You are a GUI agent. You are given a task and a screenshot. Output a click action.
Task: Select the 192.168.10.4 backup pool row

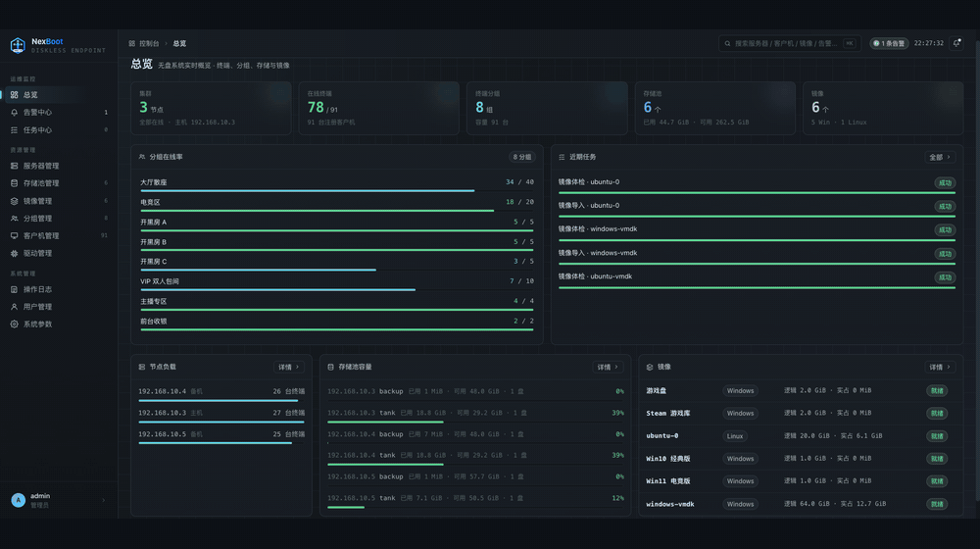[x=475, y=436]
